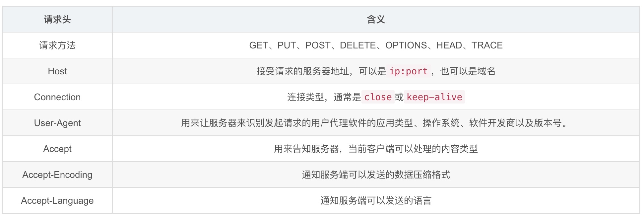Click the word GET in methods list
Image resolution: width=644 pixels, height=219 pixels.
259,45
